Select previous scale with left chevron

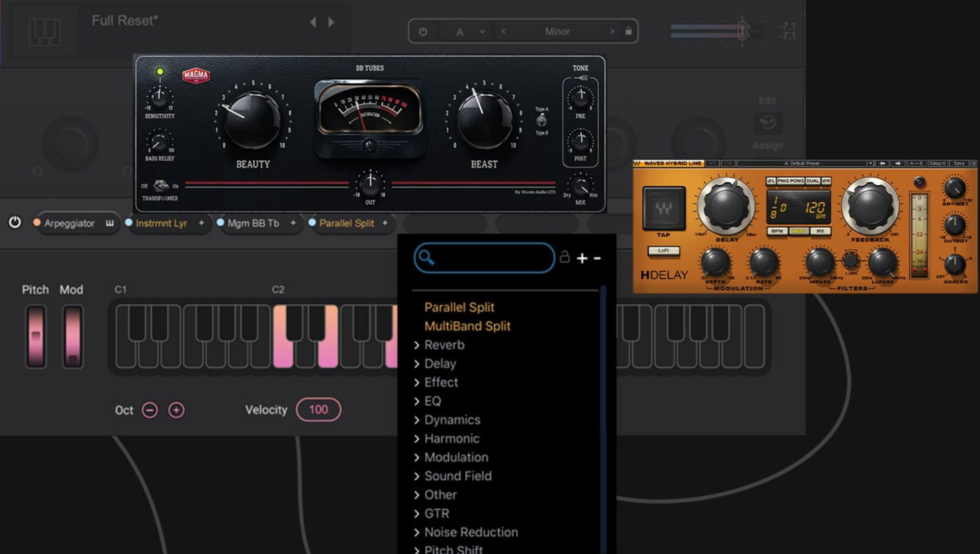click(x=504, y=31)
